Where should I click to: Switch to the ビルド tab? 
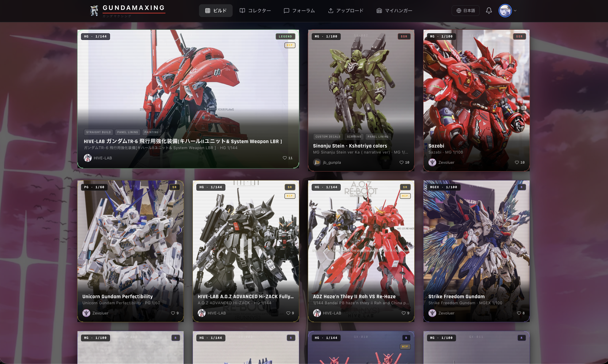point(216,11)
